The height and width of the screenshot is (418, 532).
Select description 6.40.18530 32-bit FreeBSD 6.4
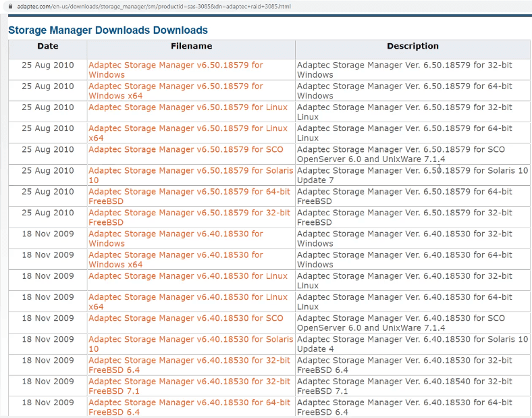tap(404, 365)
